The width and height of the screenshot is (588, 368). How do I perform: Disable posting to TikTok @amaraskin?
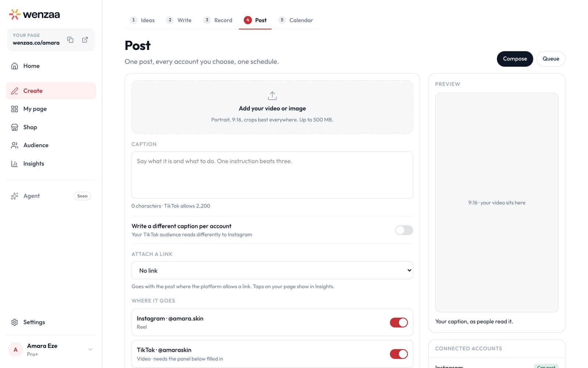pos(399,354)
